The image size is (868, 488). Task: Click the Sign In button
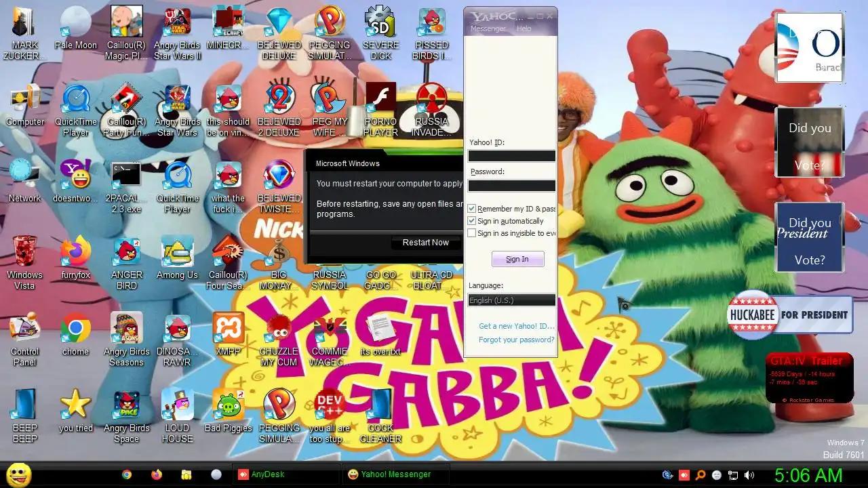coord(517,259)
